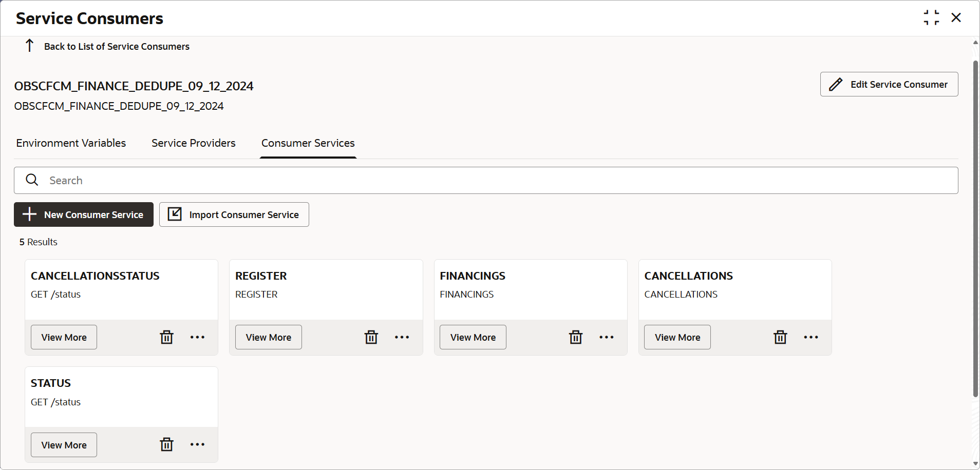The height and width of the screenshot is (470, 980).
Task: Click Import Consumer Service button
Action: click(234, 214)
